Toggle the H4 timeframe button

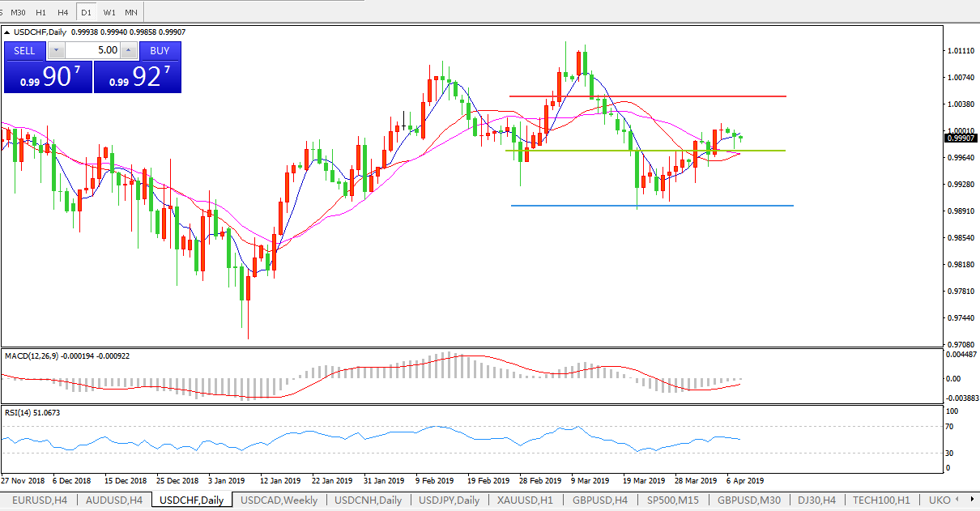pyautogui.click(x=63, y=12)
